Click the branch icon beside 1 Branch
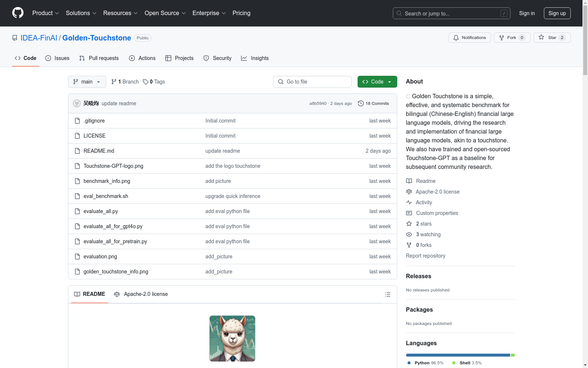 click(114, 82)
